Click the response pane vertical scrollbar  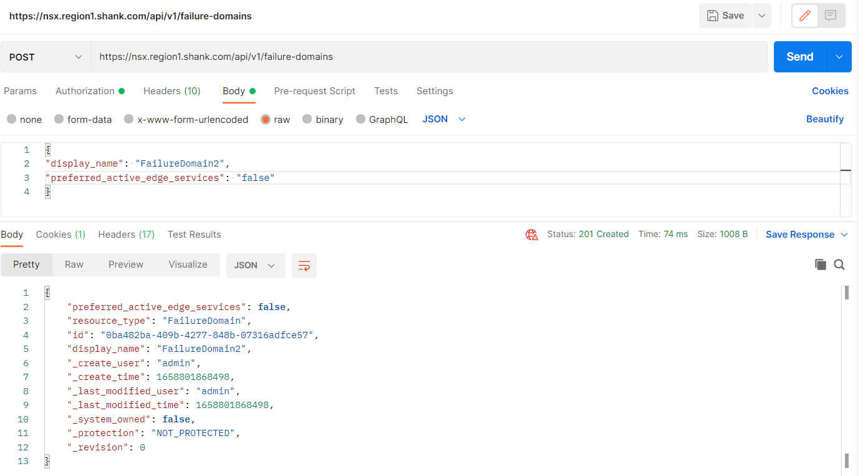pyautogui.click(x=847, y=374)
